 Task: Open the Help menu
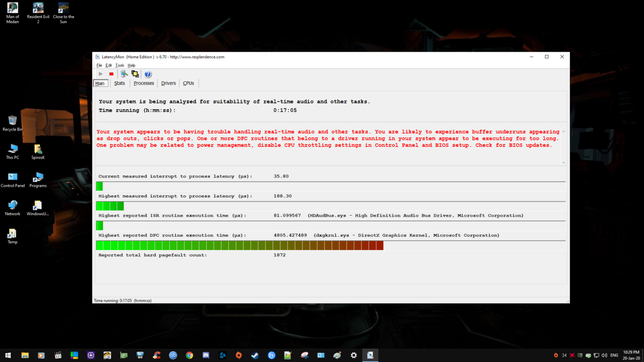[131, 65]
